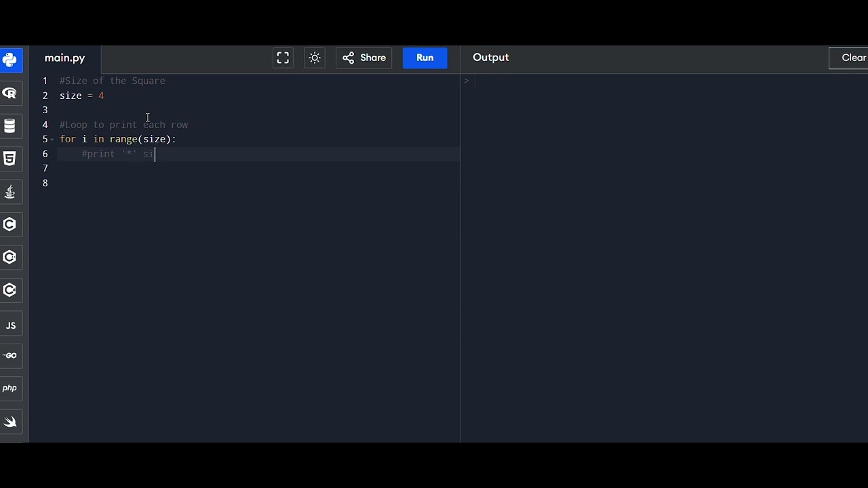Toggle the light/dark theme sun icon
Screen dimensions: 868x488
(x=315, y=58)
